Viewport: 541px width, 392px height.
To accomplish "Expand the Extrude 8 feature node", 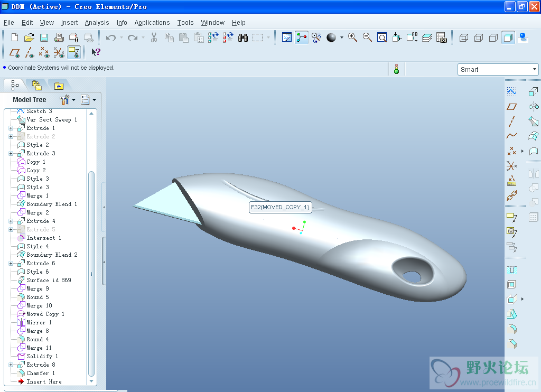I will tap(11, 365).
